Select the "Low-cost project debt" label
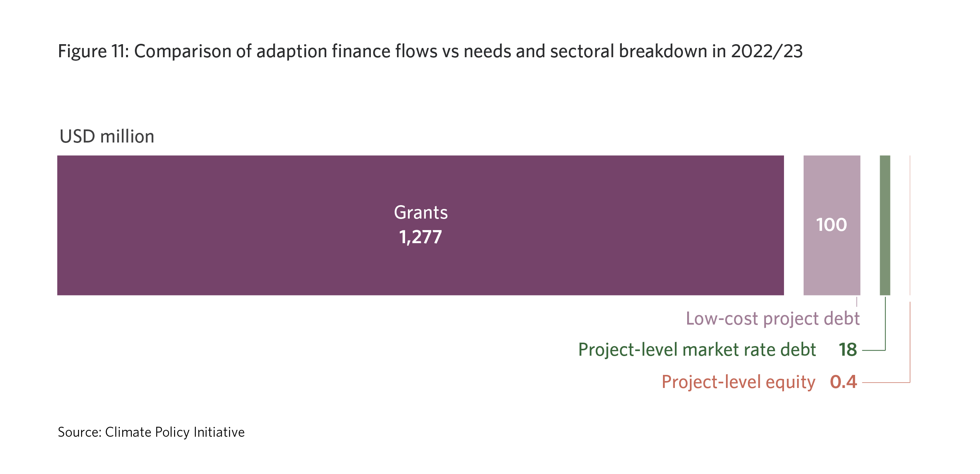The height and width of the screenshot is (474, 980). click(x=772, y=318)
